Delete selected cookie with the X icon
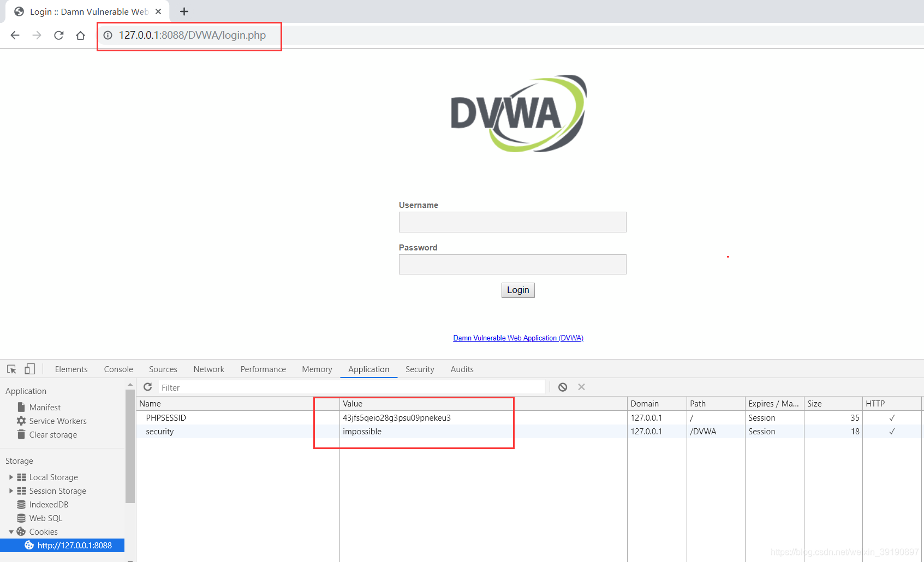This screenshot has height=562, width=924. [581, 387]
